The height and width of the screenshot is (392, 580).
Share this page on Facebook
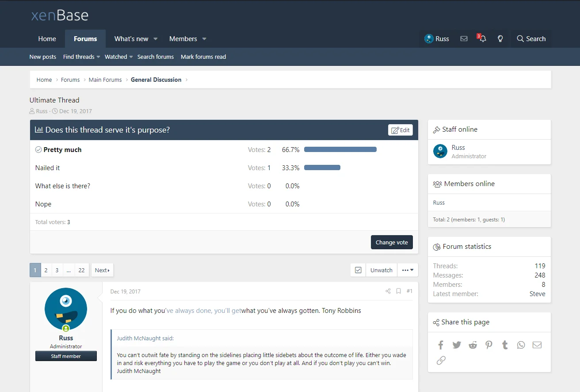[441, 345]
